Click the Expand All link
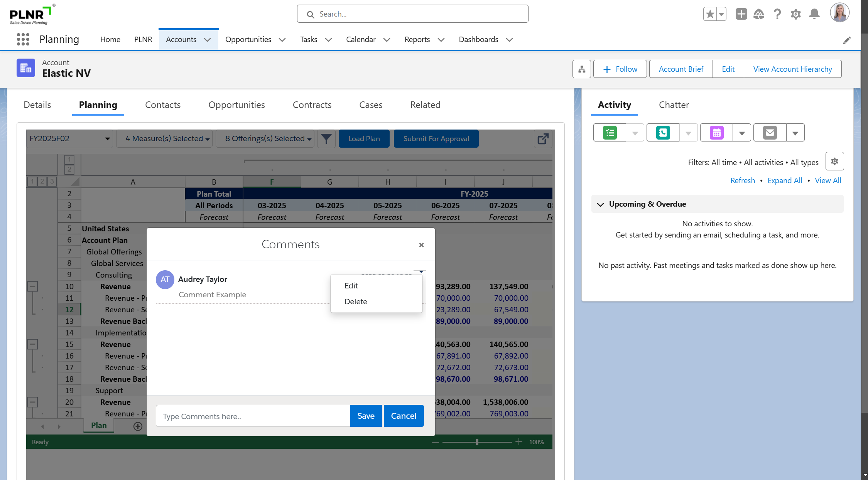The height and width of the screenshot is (480, 868). coord(785,181)
